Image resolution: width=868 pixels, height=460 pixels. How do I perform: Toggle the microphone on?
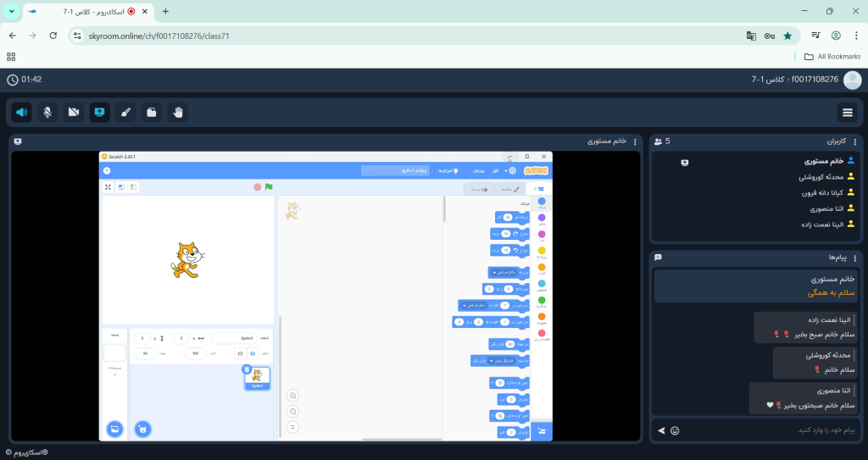[x=48, y=112]
